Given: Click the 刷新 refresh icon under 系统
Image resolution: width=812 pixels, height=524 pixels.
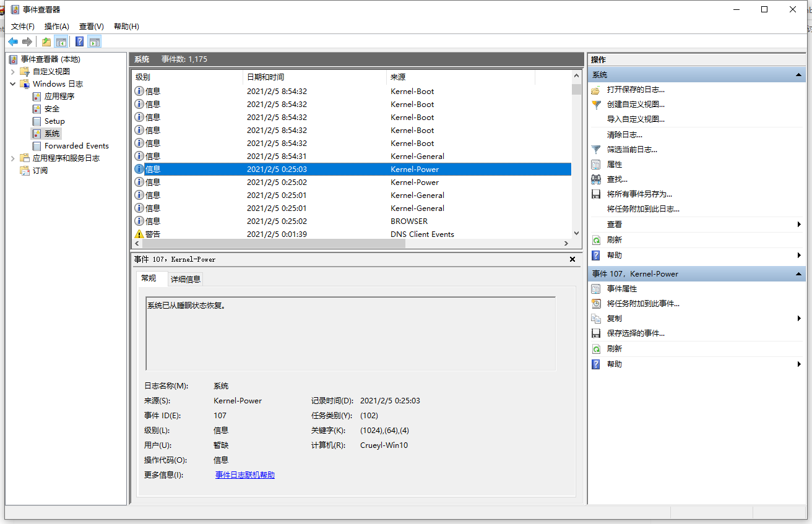Looking at the screenshot, I should 595,239.
